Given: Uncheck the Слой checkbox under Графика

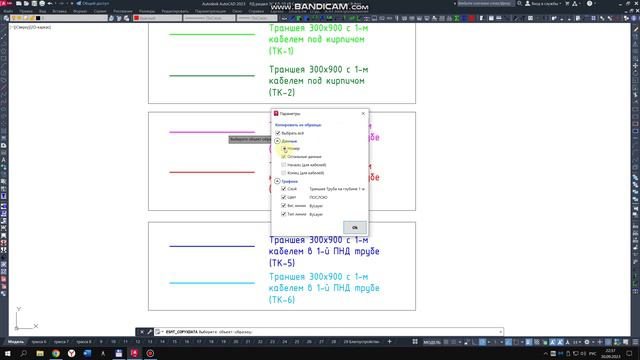Looking at the screenshot, I should click(284, 189).
